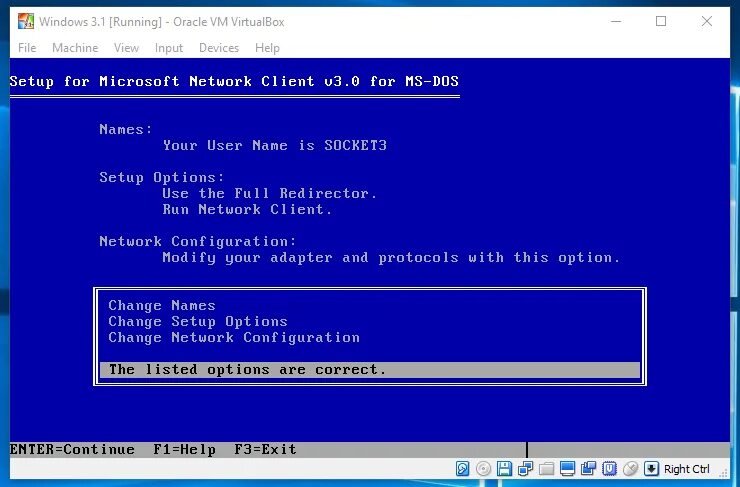This screenshot has width=740, height=487.
Task: Click the 'Your User Name is SOCKET3' line
Action: coord(275,145)
